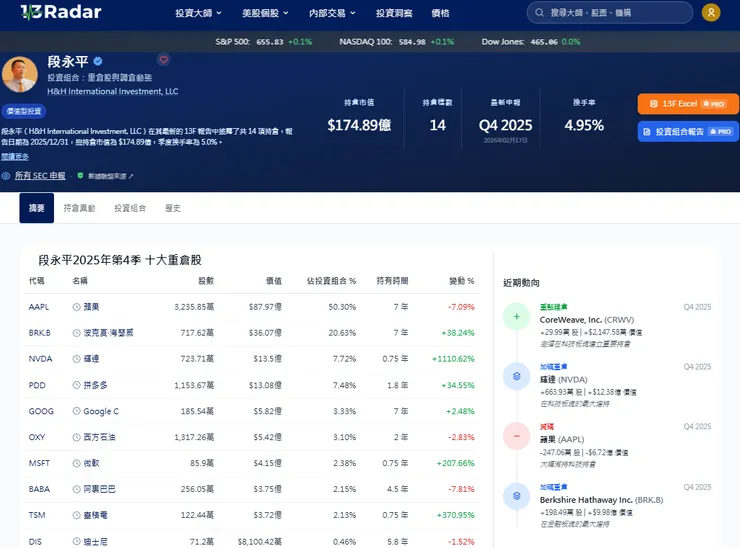Open CoreWeave, Inc. (CRWV) in recent activity
The width and height of the screenshot is (740, 548).
pos(587,320)
